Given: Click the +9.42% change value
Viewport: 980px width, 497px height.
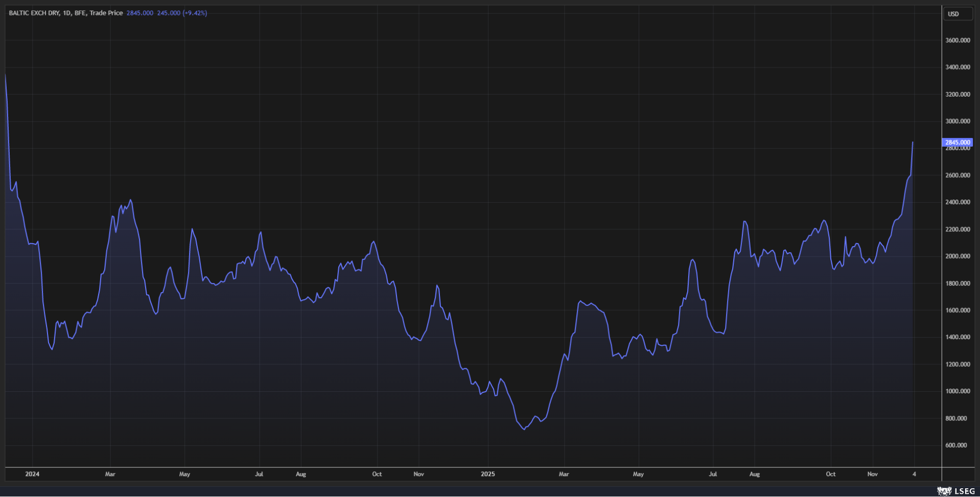Looking at the screenshot, I should pyautogui.click(x=195, y=13).
